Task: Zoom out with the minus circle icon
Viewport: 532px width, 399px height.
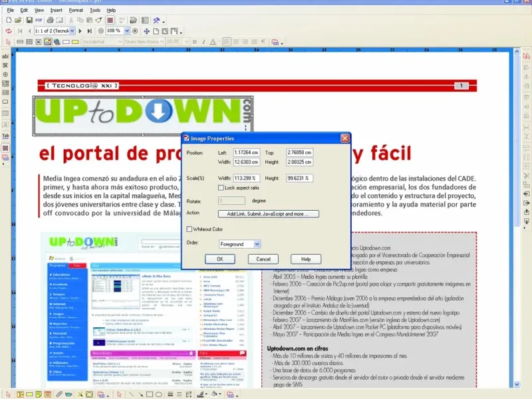Action: [x=101, y=31]
